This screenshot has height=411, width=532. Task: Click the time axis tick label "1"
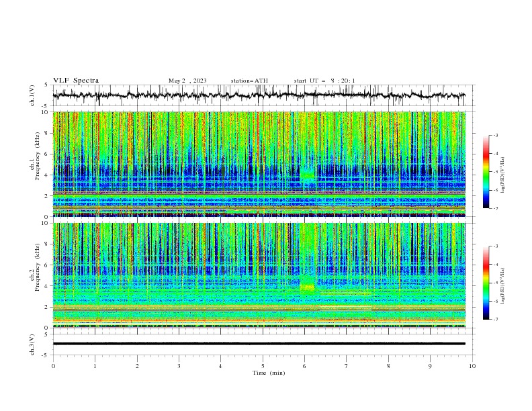[95, 366]
